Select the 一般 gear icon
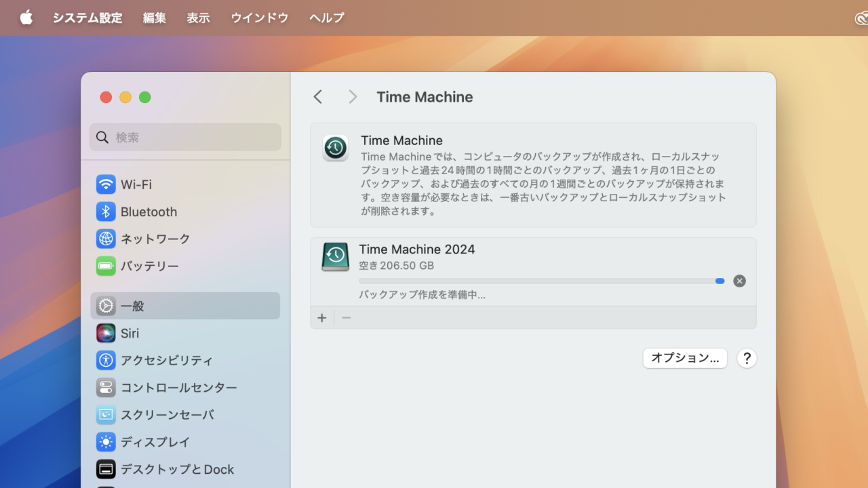 click(x=106, y=306)
